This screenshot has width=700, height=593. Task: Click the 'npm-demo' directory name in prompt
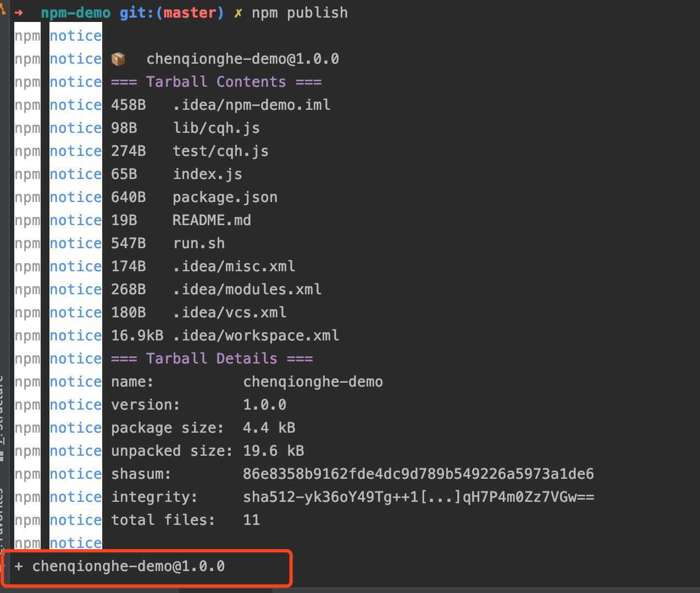76,13
